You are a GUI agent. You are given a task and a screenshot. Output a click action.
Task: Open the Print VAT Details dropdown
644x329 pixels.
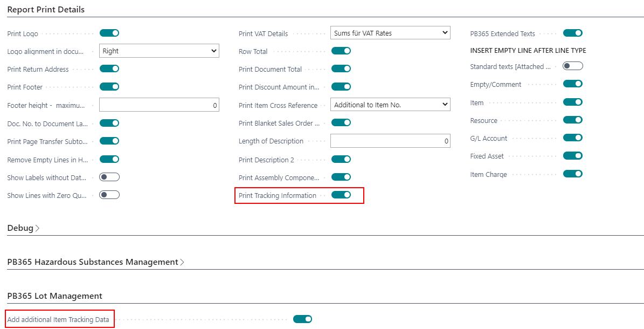[390, 33]
